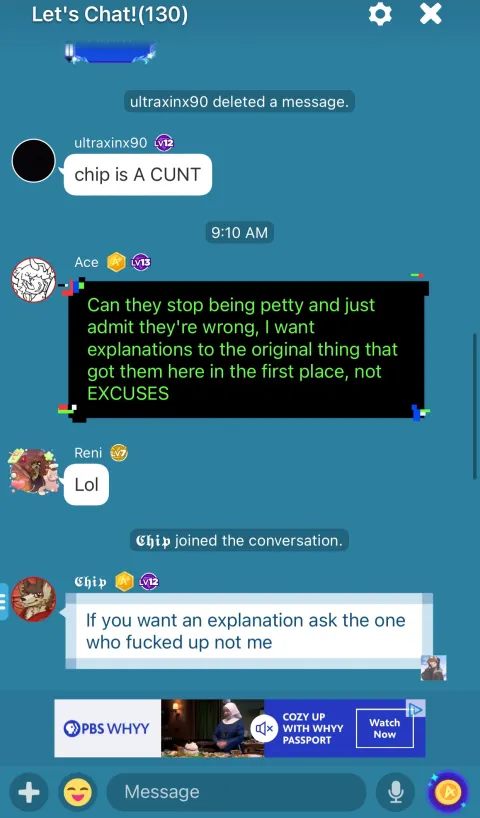Tap Chip's level 12 badge
480x818 pixels.
click(149, 582)
